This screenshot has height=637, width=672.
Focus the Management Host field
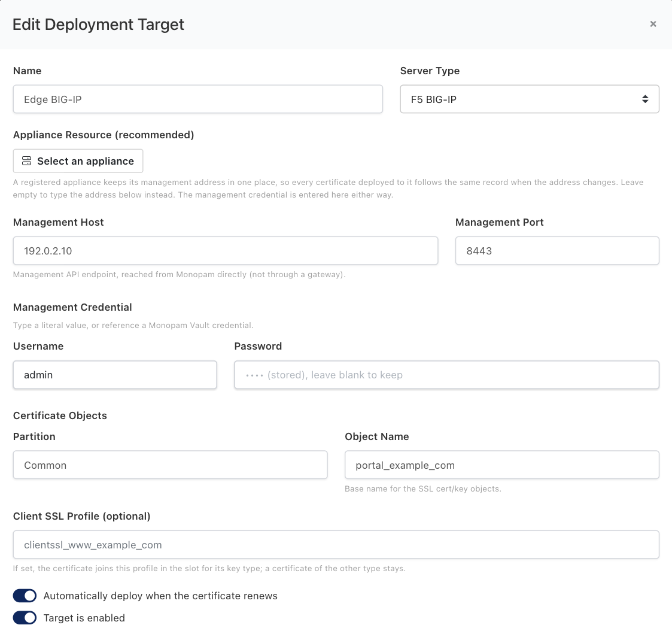[x=226, y=251]
